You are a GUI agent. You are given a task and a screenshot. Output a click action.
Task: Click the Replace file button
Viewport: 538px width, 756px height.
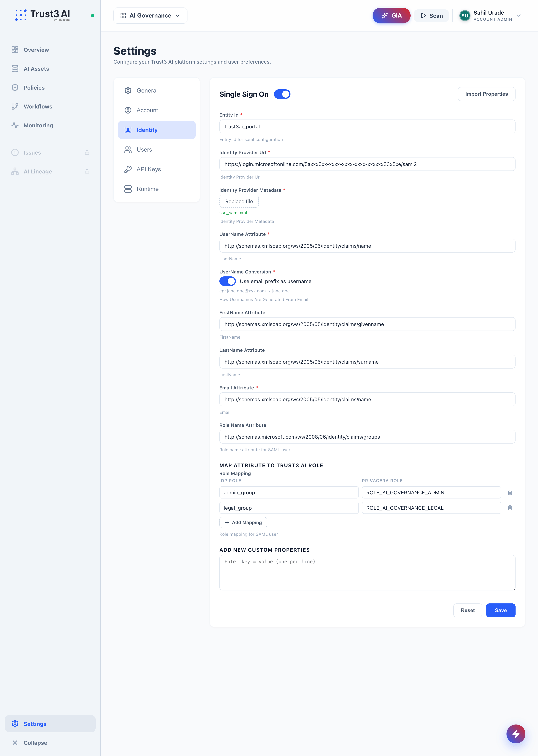tap(239, 201)
